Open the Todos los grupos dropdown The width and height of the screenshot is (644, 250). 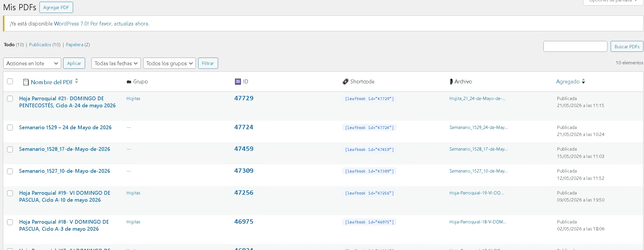pos(170,63)
